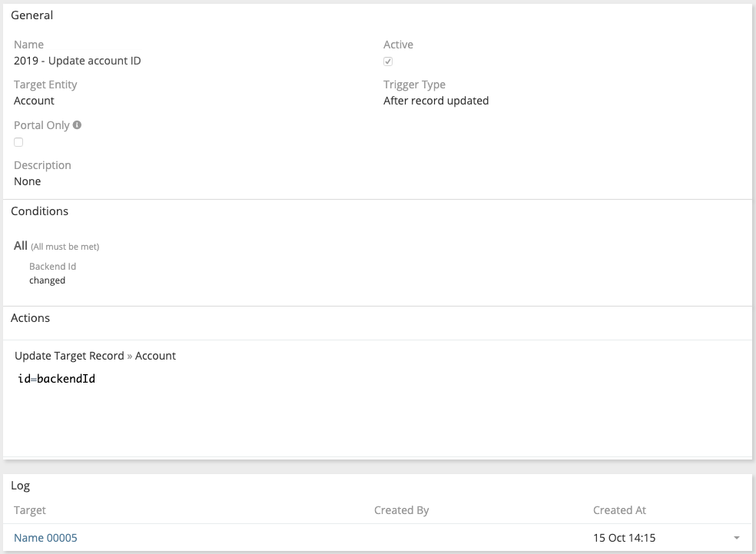756x554 pixels.
Task: Open the Name 00005 log target link
Action: tap(45, 538)
